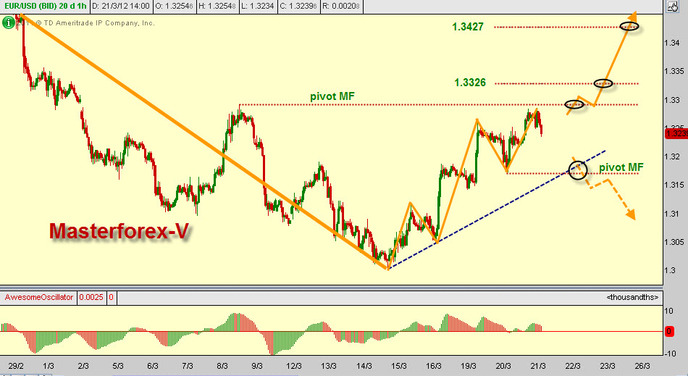Screen dimensions: 688x376
Task: Click the ellipse marker on upper pivot line
Action: click(574, 104)
